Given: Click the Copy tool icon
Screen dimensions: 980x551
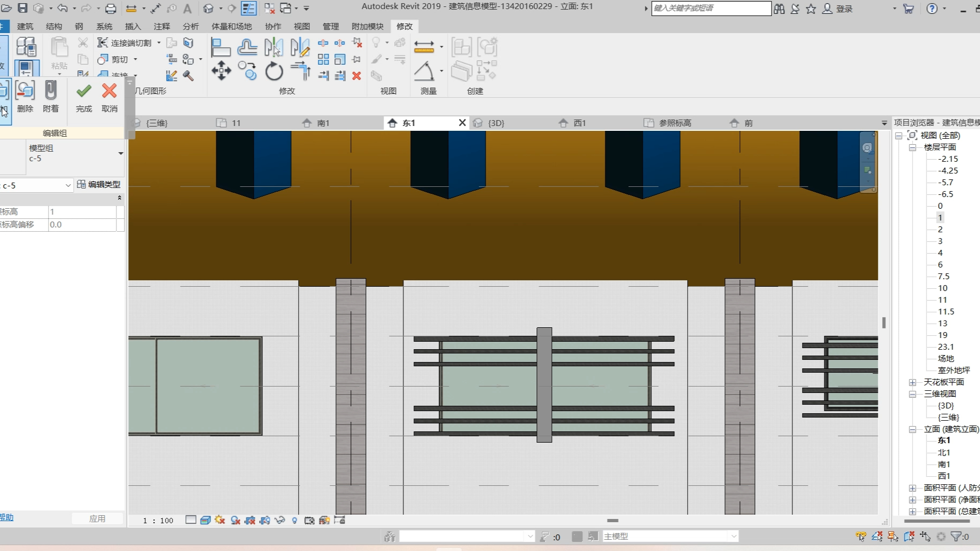Looking at the screenshot, I should (247, 70).
